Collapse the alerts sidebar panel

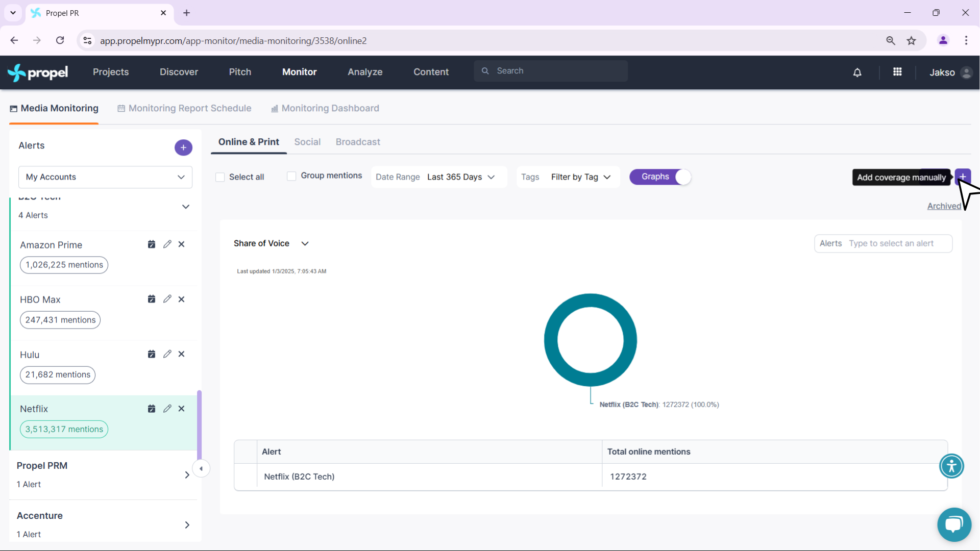pos(201,468)
